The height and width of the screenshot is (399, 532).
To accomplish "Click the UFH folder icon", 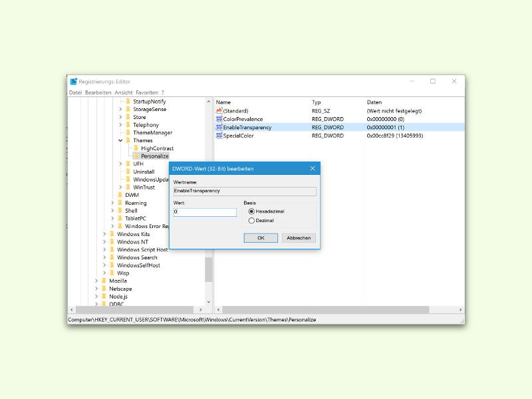I will pos(128,164).
